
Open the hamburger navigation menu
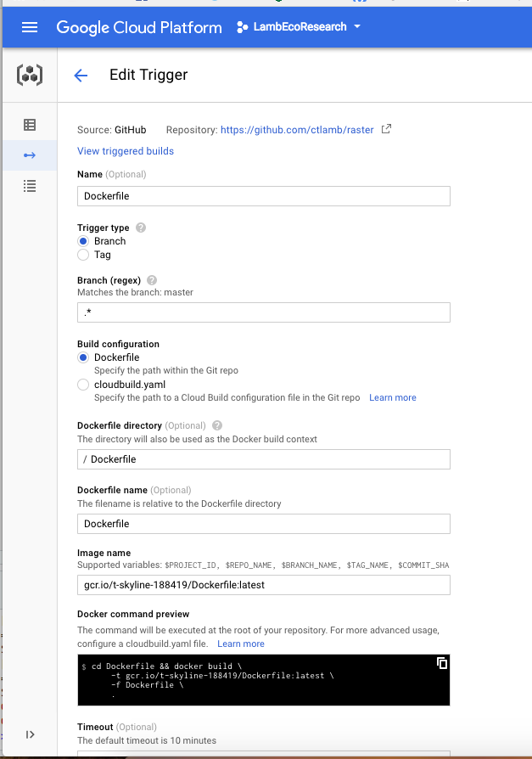point(30,27)
